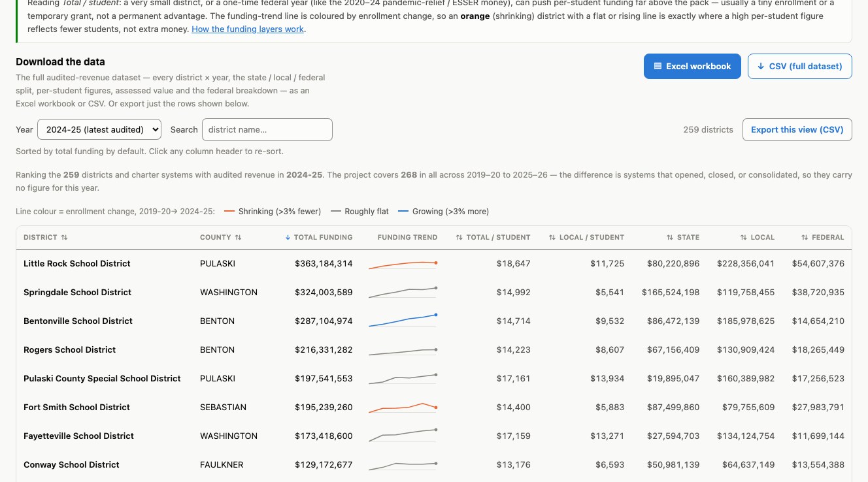Click SEBASTIAN county cell

tap(223, 407)
